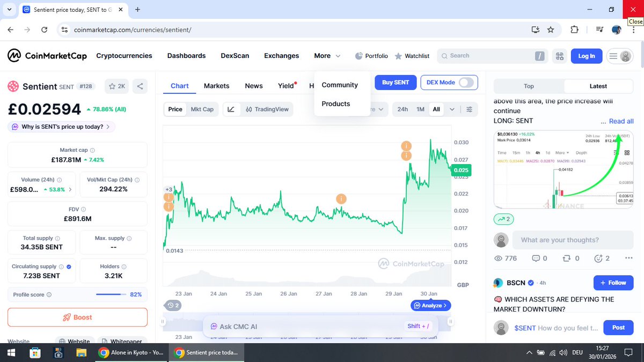This screenshot has height=362, width=644.
Task: Expand Volume (24h) details chevron
Action: [x=70, y=189]
